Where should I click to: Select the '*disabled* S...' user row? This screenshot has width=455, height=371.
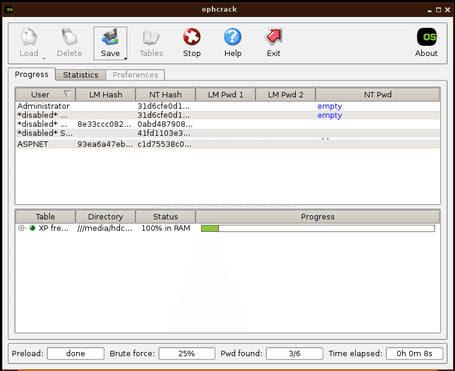(228, 133)
